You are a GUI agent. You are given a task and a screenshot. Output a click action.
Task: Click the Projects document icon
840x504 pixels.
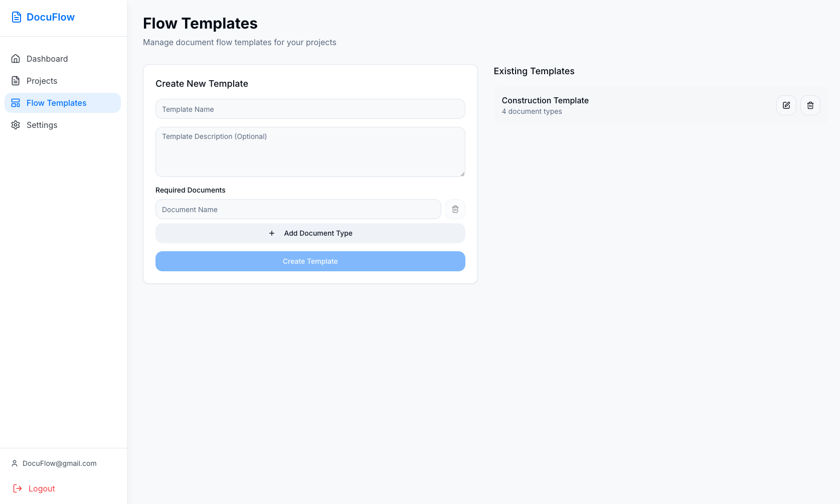pos(16,81)
